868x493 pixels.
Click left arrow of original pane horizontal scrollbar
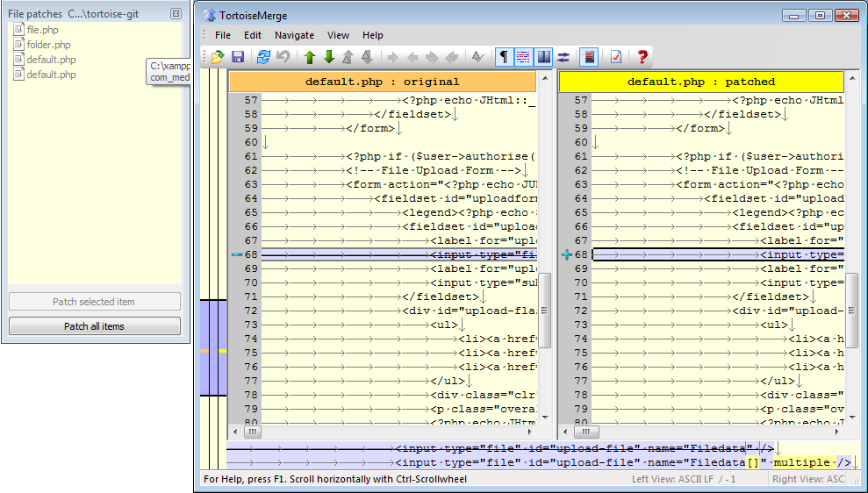pyautogui.click(x=235, y=432)
